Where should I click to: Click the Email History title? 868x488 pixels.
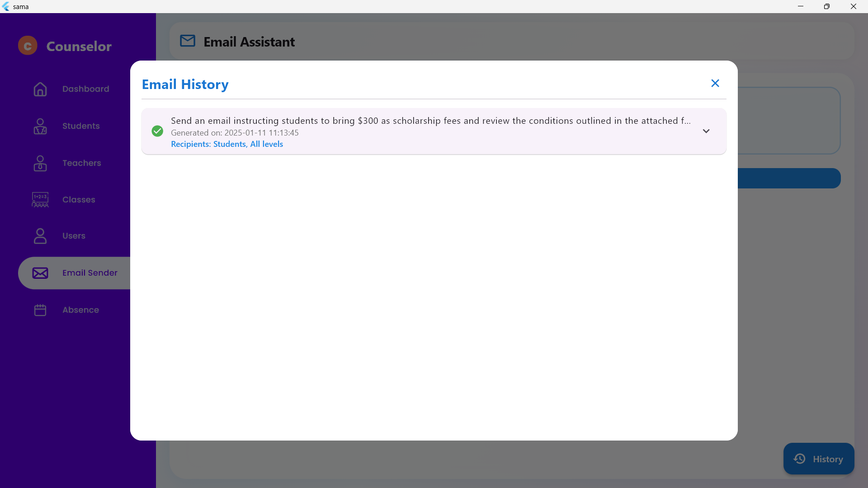(185, 84)
